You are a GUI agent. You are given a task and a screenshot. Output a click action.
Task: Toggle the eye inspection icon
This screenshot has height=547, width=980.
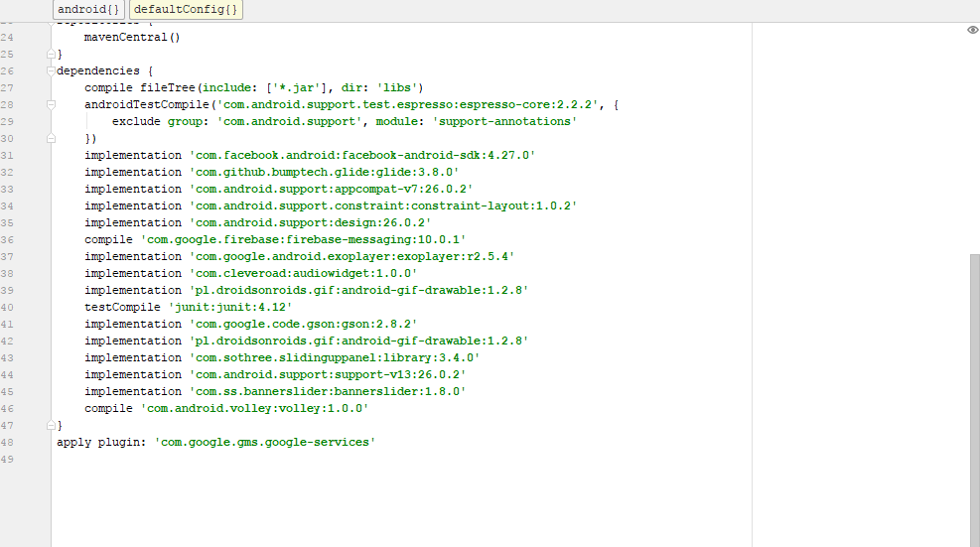(x=972, y=30)
